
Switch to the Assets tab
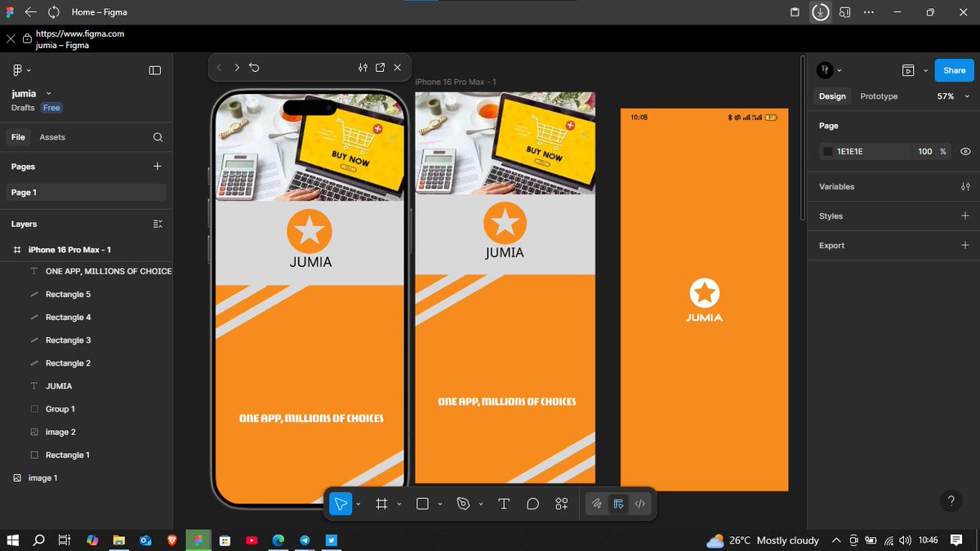click(52, 137)
